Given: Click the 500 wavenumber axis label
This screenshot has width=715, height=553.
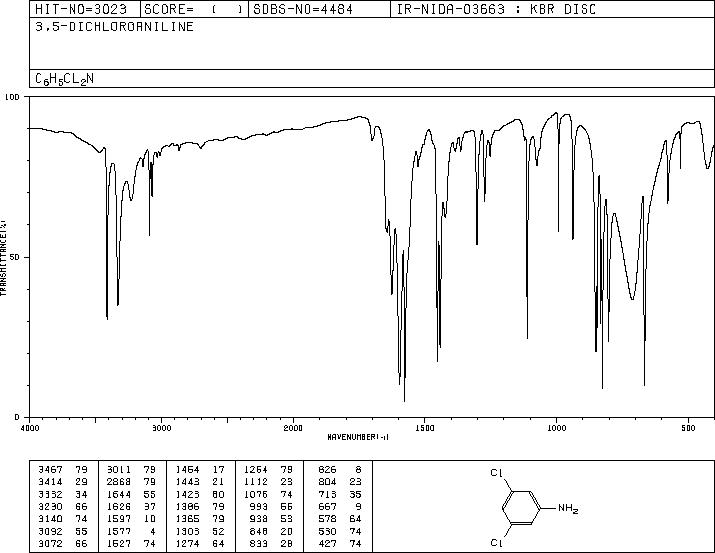Looking at the screenshot, I should pos(688,428).
